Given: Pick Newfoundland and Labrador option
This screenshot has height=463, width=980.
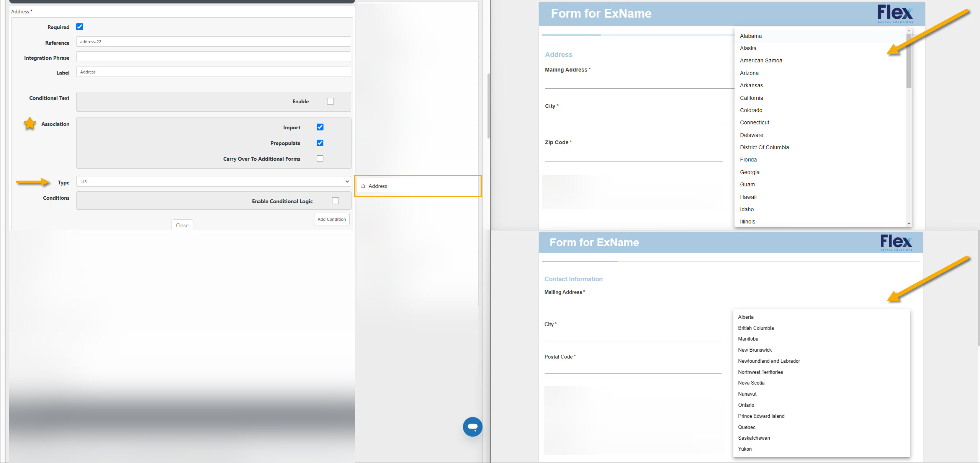Looking at the screenshot, I should point(821,361).
